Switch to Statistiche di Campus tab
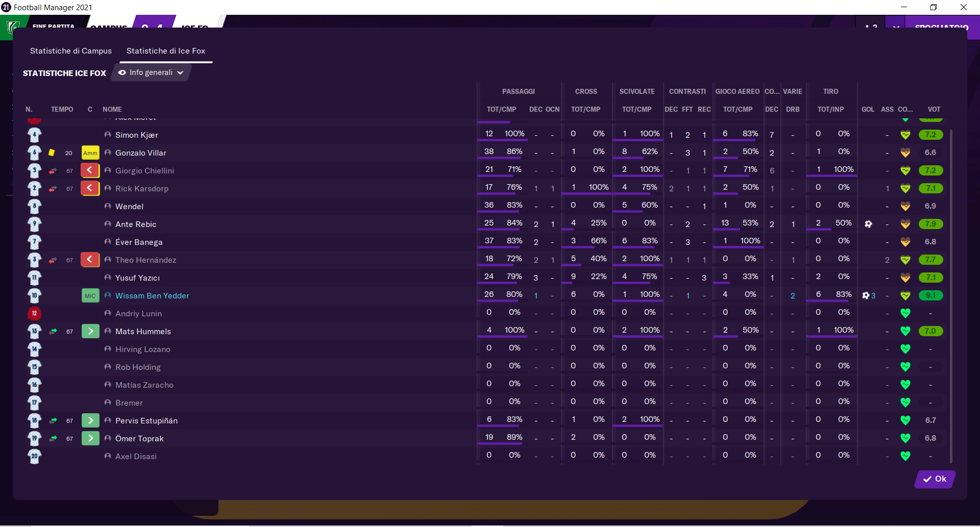The height and width of the screenshot is (527, 980). [x=71, y=51]
